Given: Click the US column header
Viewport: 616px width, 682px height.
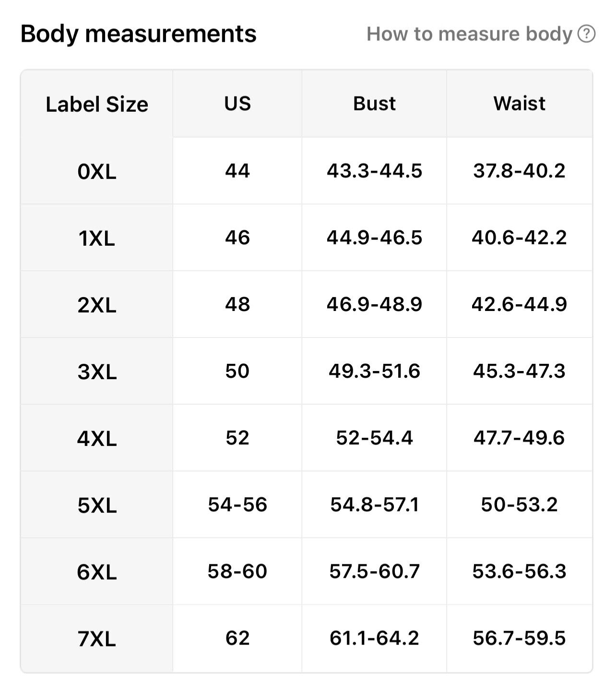Looking at the screenshot, I should coord(237,104).
